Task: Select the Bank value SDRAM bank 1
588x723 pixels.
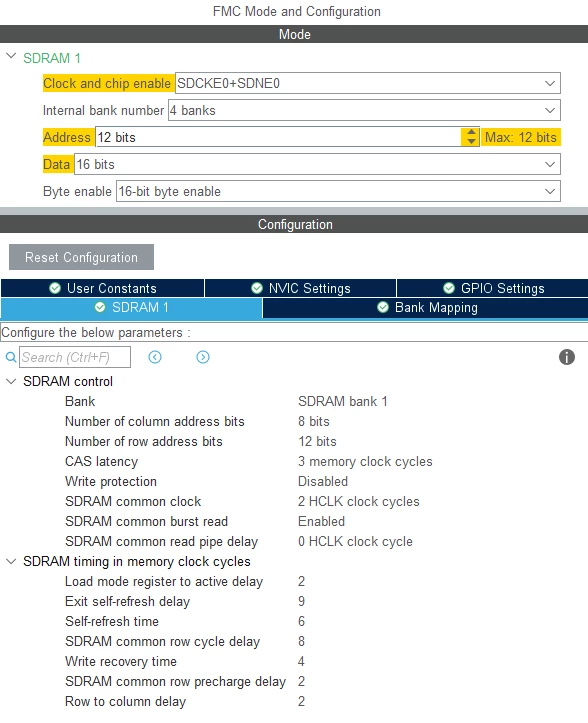Action: pyautogui.click(x=343, y=402)
